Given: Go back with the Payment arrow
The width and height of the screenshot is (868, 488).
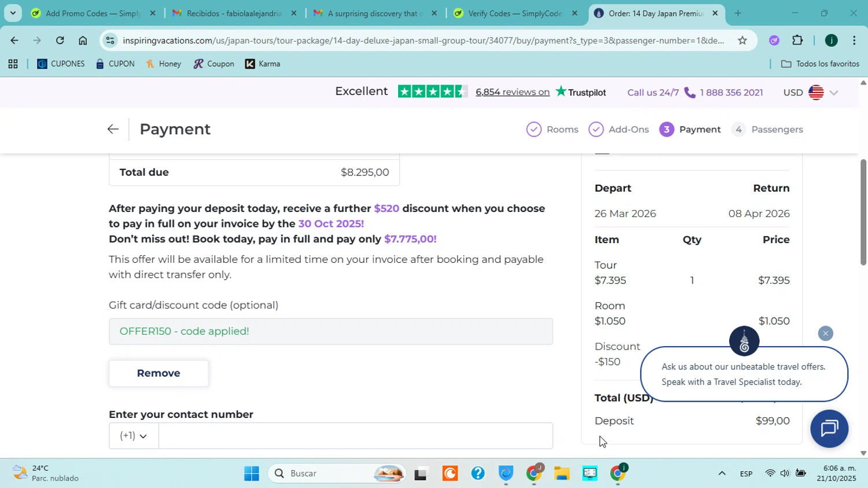Looking at the screenshot, I should 113,129.
